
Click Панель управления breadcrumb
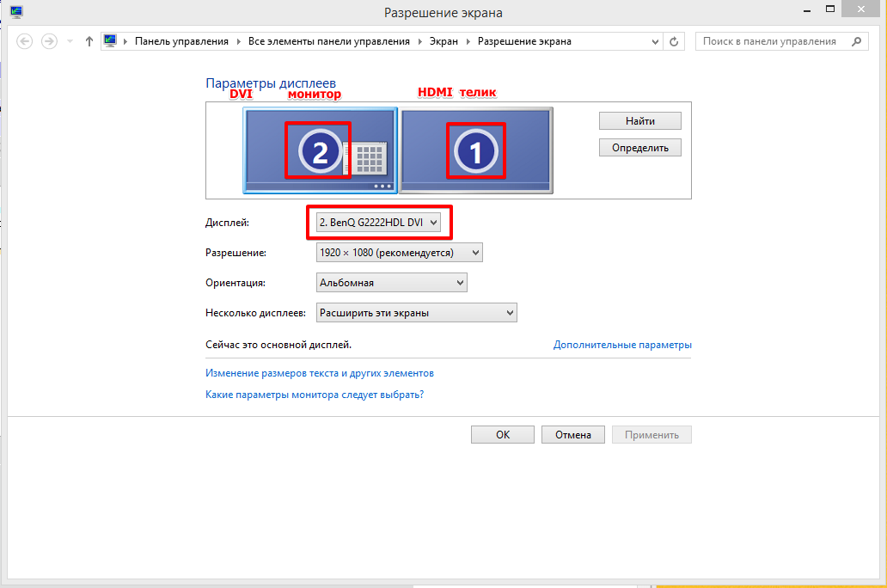coord(181,41)
